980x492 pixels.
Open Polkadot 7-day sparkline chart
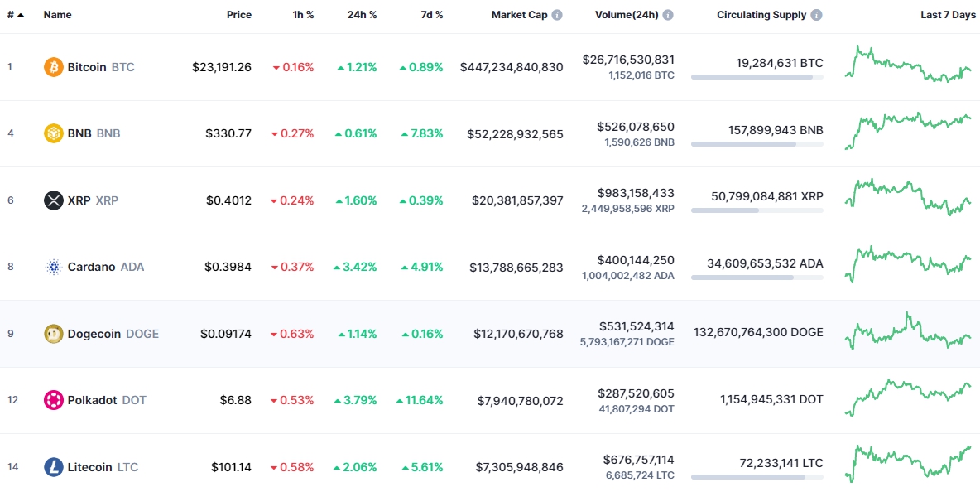(x=908, y=397)
